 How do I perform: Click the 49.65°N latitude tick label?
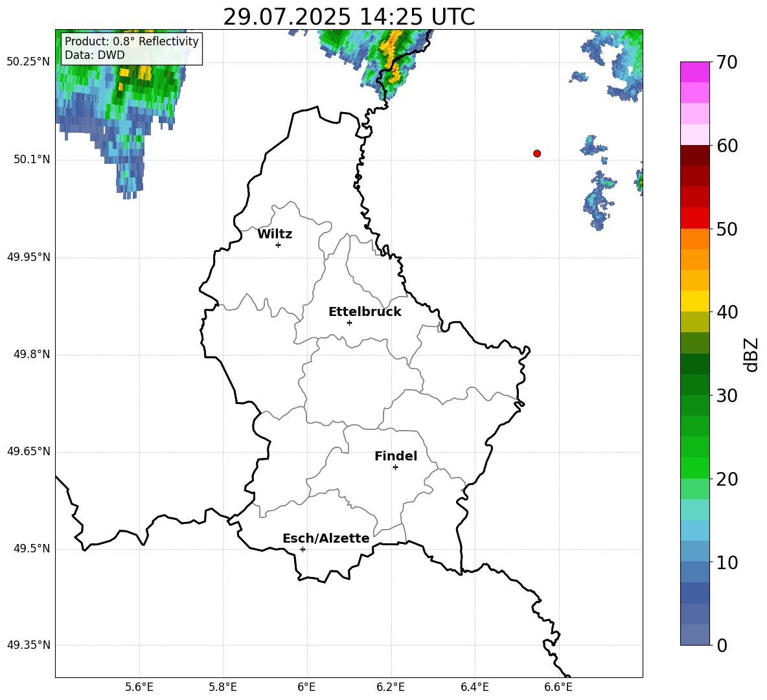[x=29, y=451]
